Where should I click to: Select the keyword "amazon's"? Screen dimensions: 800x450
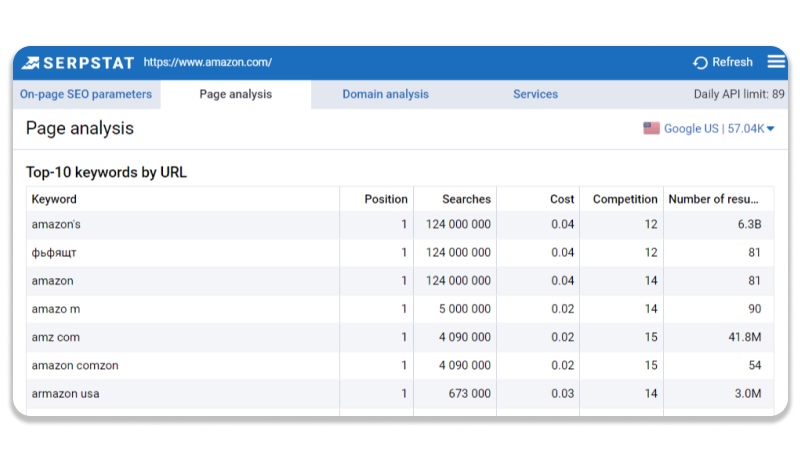[x=56, y=224]
